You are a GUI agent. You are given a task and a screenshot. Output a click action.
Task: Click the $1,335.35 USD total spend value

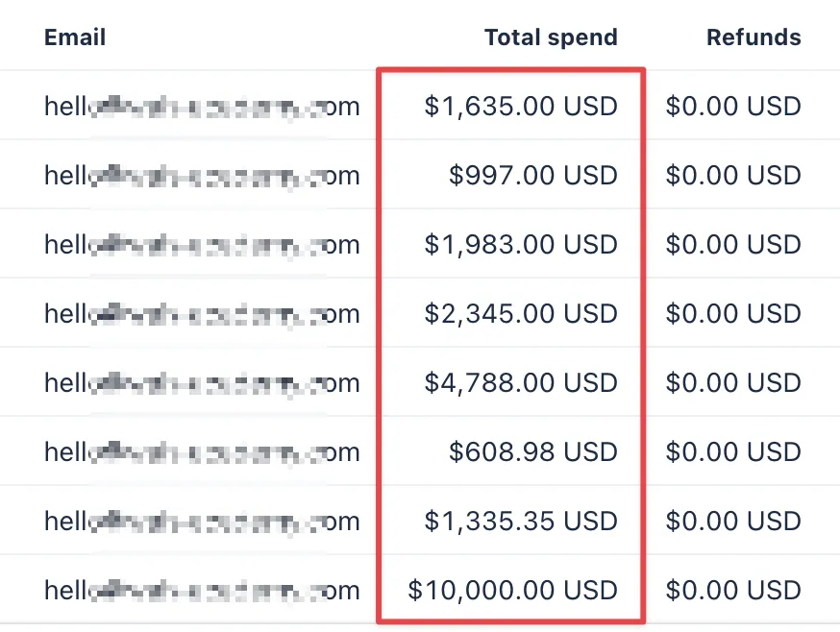tap(521, 522)
